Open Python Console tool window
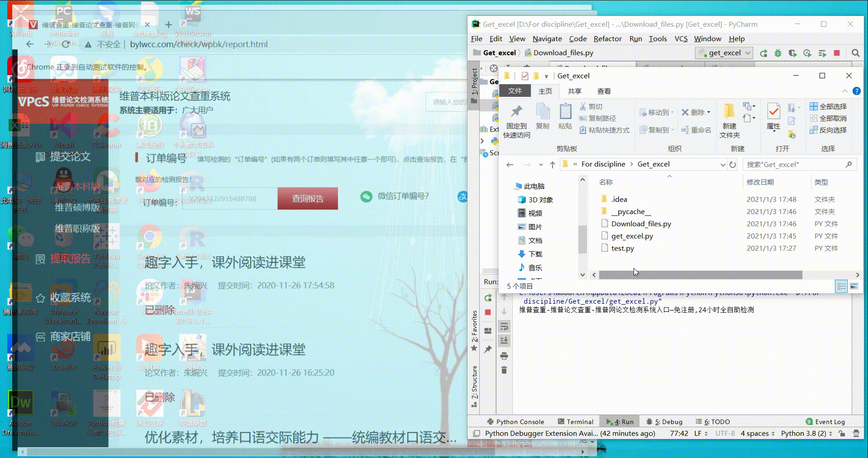Viewport: 868px width, 458px height. (515, 422)
